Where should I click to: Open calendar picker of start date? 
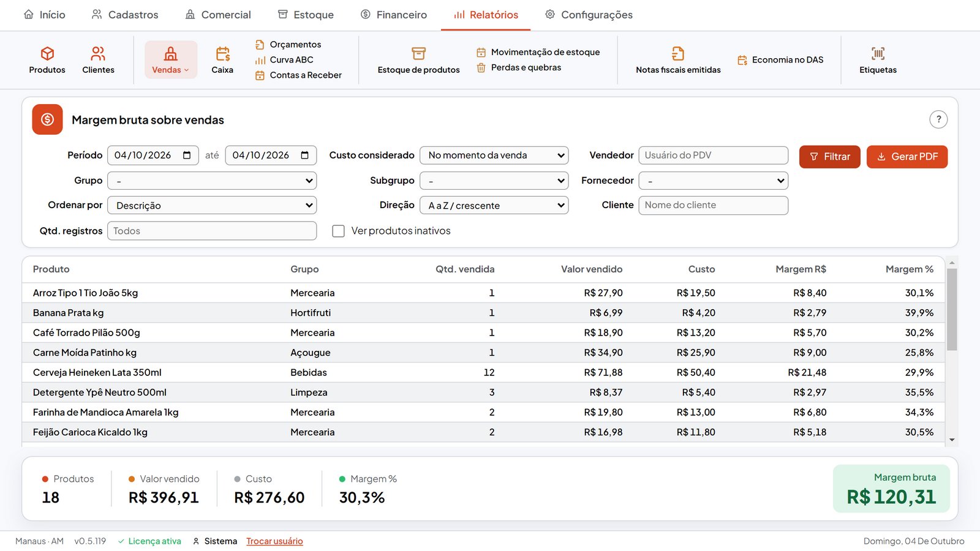click(187, 156)
